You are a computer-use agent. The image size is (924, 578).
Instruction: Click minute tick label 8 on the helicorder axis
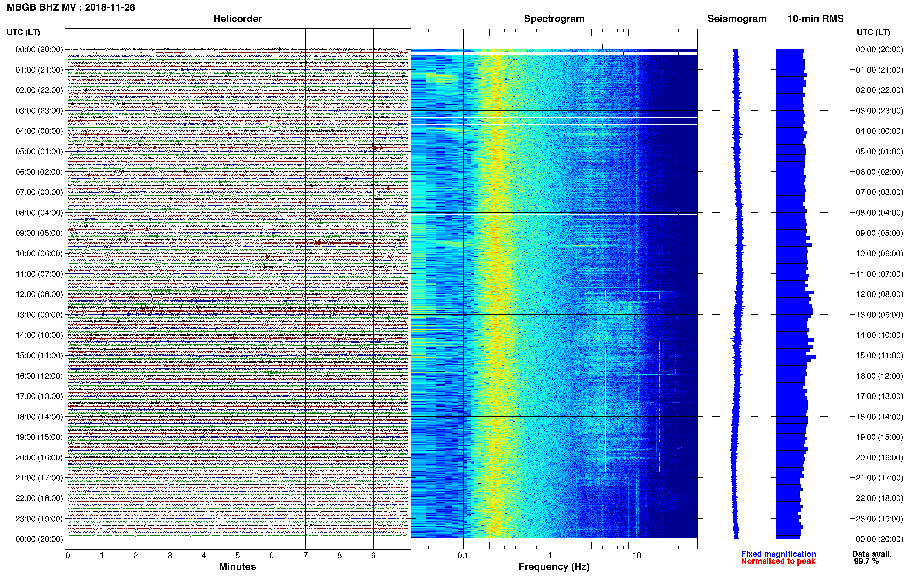coord(340,556)
